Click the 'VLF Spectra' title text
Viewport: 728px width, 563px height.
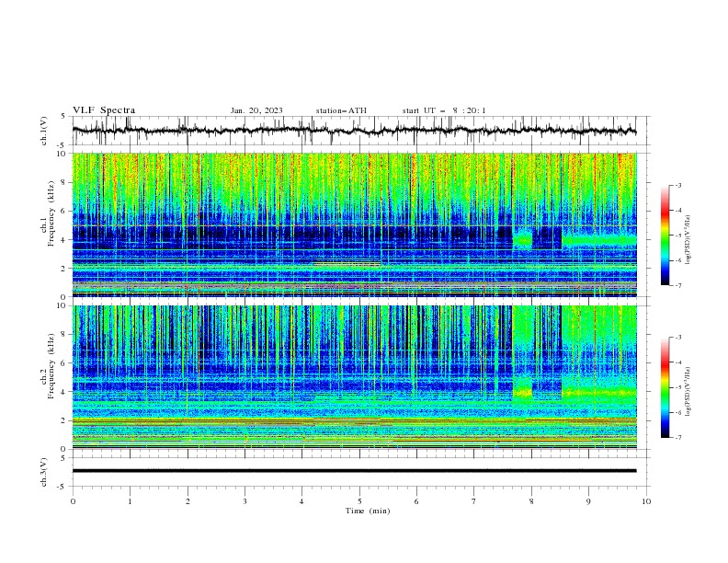point(104,110)
